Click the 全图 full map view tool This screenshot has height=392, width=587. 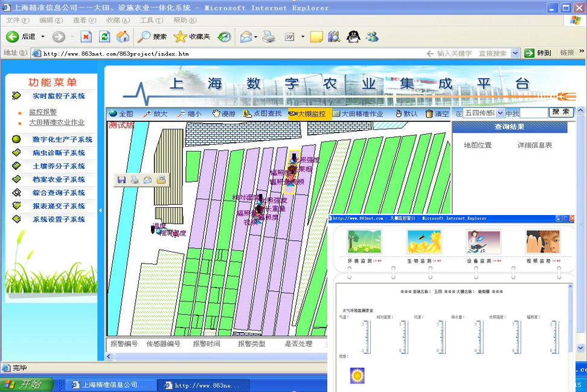pos(121,114)
